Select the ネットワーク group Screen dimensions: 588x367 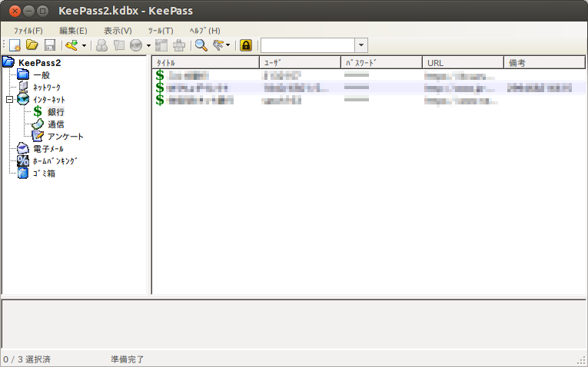(x=46, y=88)
